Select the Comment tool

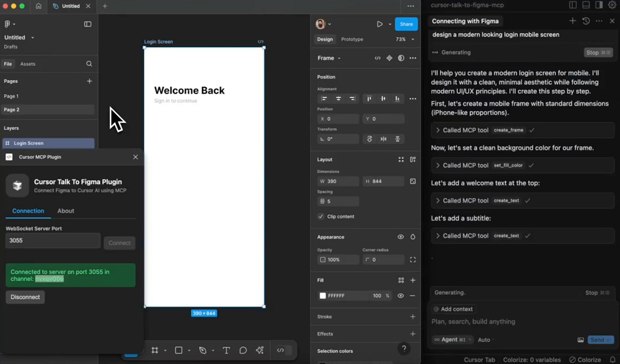[243, 350]
